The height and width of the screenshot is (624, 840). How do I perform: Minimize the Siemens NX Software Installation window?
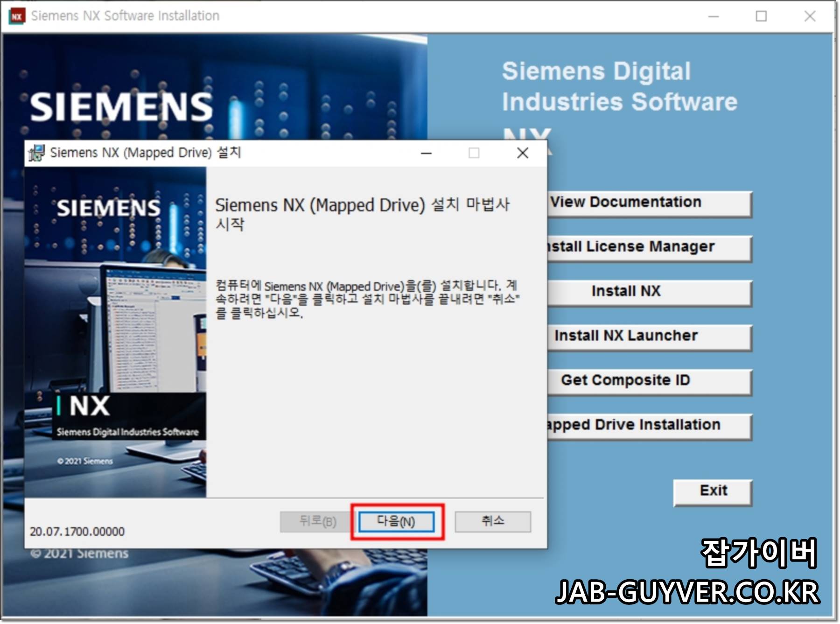(x=713, y=16)
